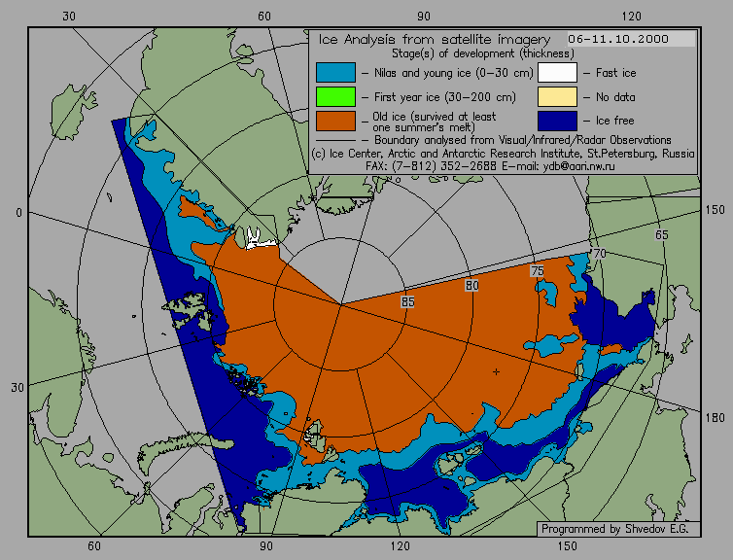Click the 'Boundary analysed from Visual/Infrared/Radar Observations' text
This screenshot has width=733, height=560.
tap(523, 140)
